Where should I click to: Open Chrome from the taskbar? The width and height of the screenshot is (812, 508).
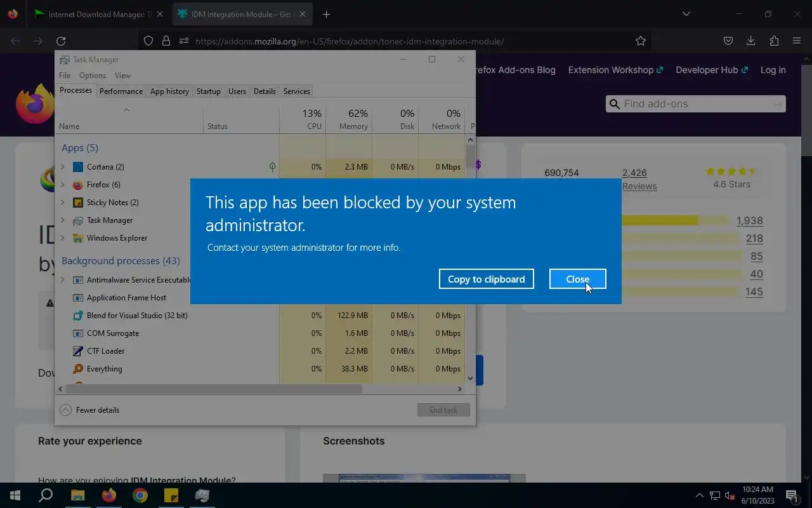[x=140, y=495]
